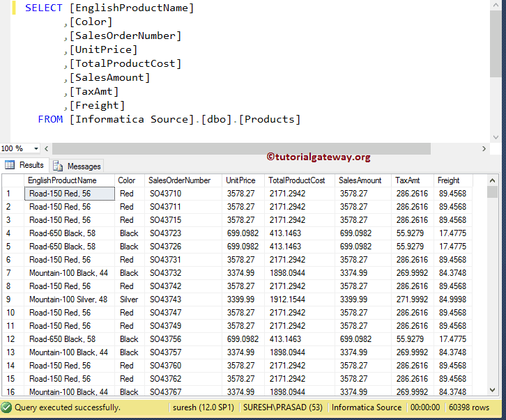Select the TotalProductCost column header
506x420 pixels.
coord(300,180)
